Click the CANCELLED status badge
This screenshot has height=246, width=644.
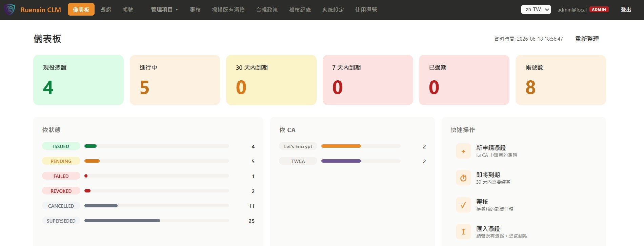[x=61, y=206]
